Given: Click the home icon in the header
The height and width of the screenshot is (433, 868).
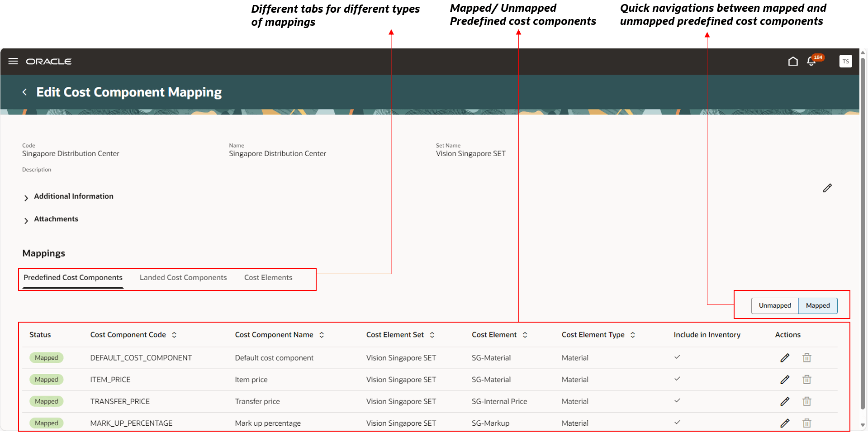Looking at the screenshot, I should (x=793, y=61).
